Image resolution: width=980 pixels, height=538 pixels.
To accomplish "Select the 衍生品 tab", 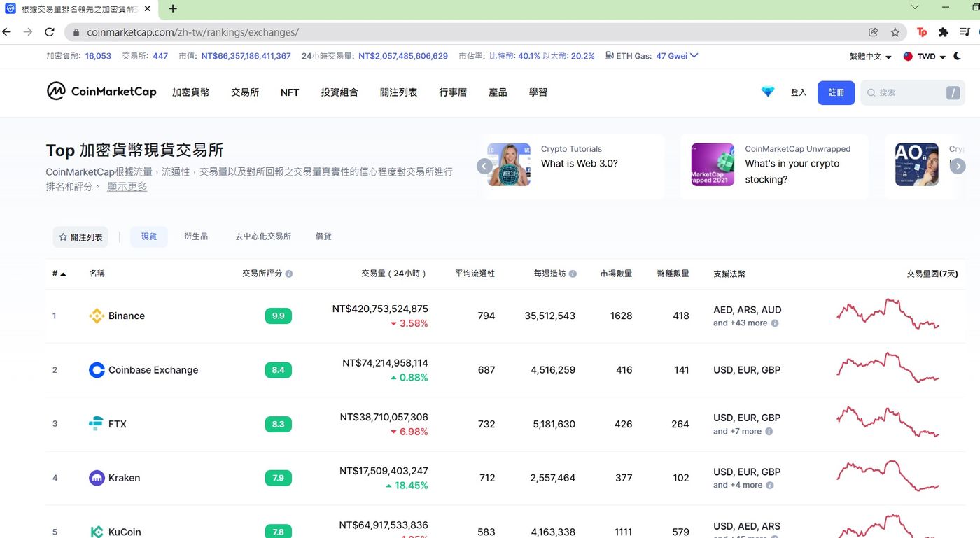I will point(196,236).
